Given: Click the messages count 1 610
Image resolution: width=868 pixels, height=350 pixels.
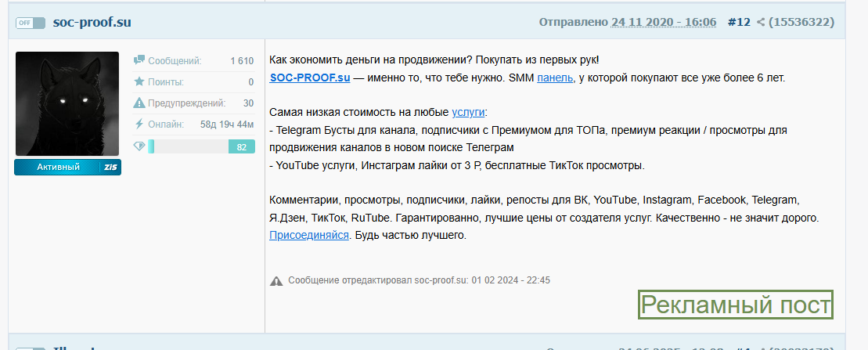Looking at the screenshot, I should [242, 61].
